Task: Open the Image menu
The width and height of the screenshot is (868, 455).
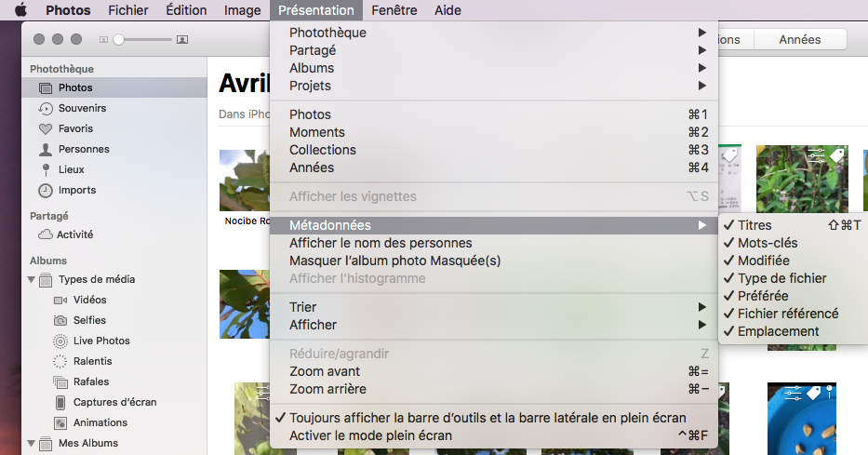Action: pos(243,10)
